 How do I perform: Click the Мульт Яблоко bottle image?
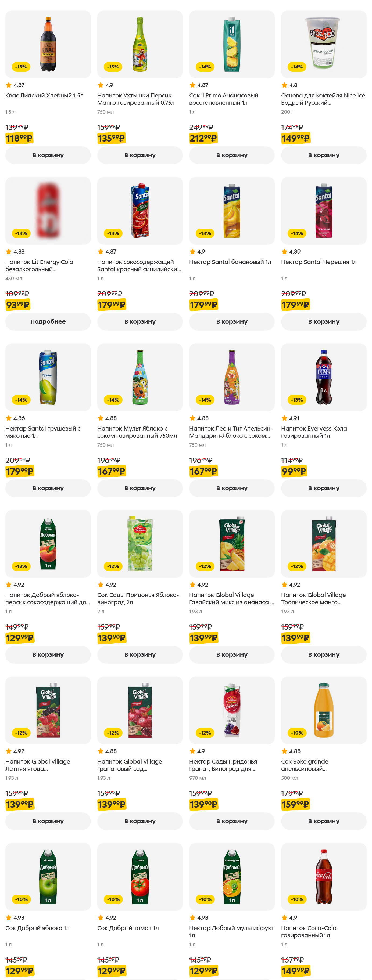[140, 377]
